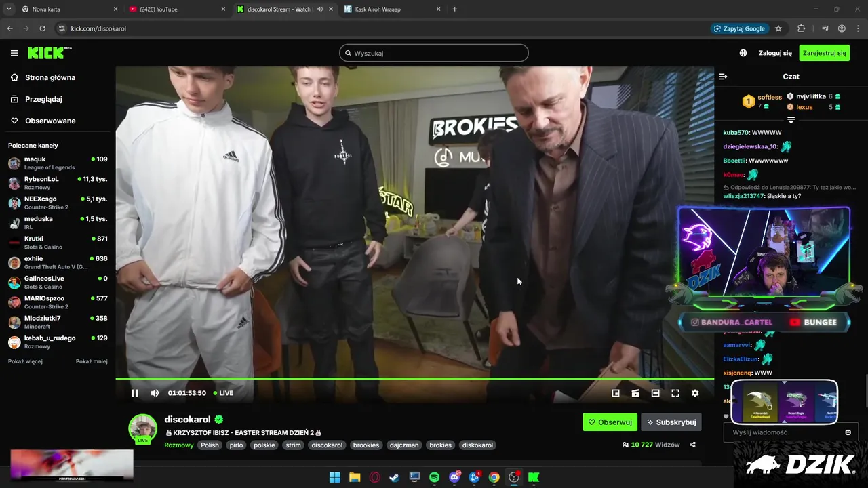The height and width of the screenshot is (488, 868).
Task: Mute audio on discokarol Stream tab
Action: click(320, 9)
